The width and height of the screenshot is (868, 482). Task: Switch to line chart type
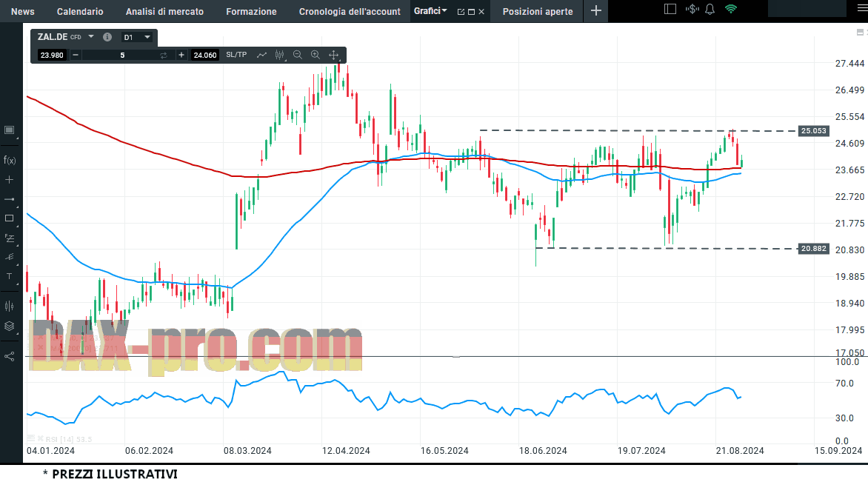(262, 55)
